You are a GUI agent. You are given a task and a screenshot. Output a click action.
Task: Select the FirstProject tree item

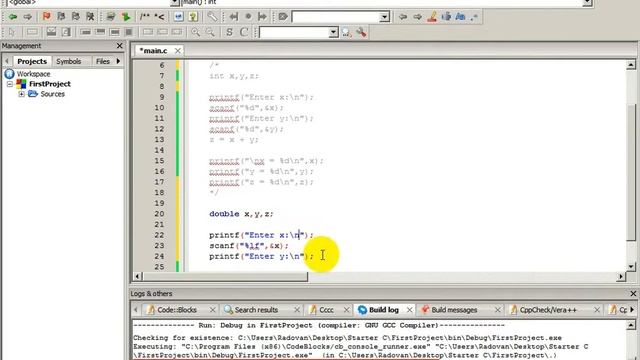tap(49, 84)
